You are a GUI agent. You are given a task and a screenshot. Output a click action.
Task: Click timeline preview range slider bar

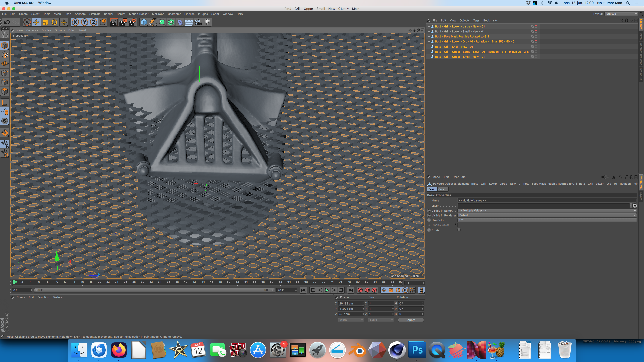pos(155,290)
